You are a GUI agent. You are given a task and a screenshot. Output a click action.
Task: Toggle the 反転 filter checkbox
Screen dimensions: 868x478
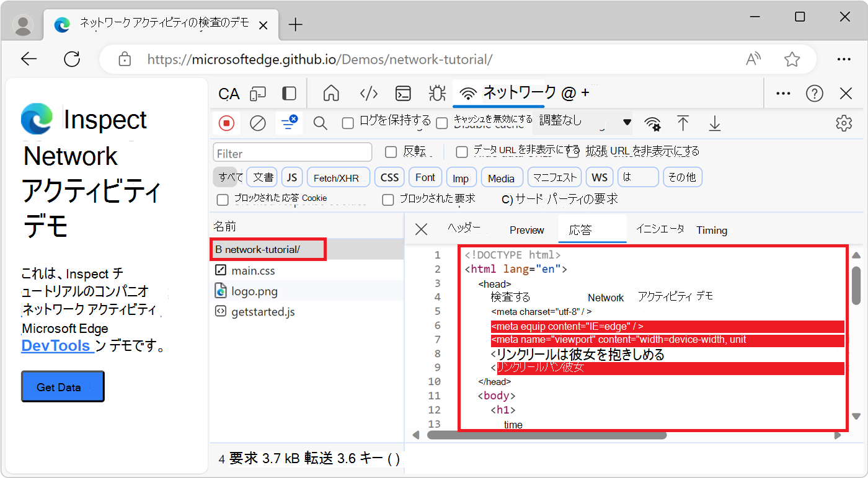pos(390,151)
